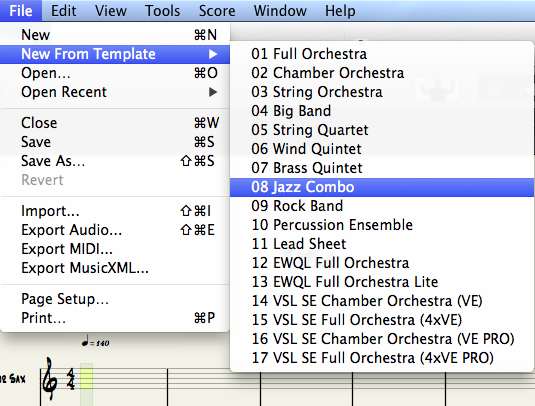This screenshot has width=535, height=406.
Task: Open the Tools menu
Action: click(x=162, y=11)
